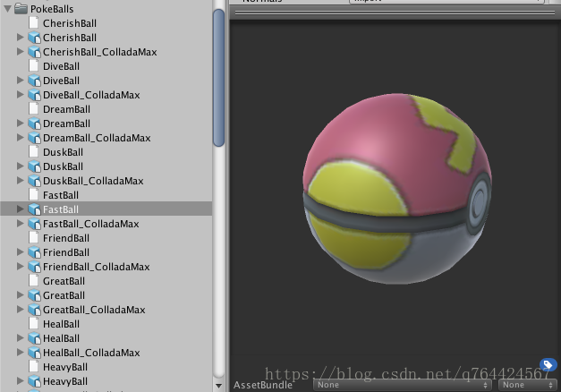Select the CherishBall_ColladaMax item name
This screenshot has height=392, width=561.
tap(100, 52)
